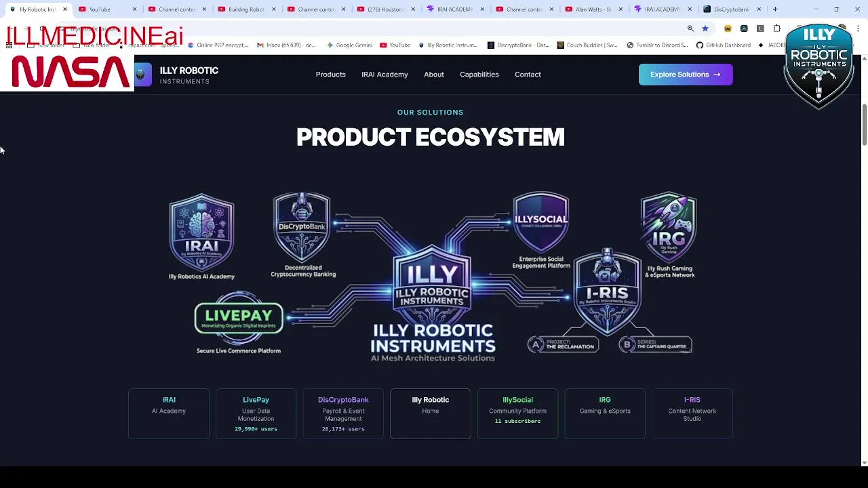Click the OUR SOLUTIONS label
The image size is (868, 488).
[431, 113]
